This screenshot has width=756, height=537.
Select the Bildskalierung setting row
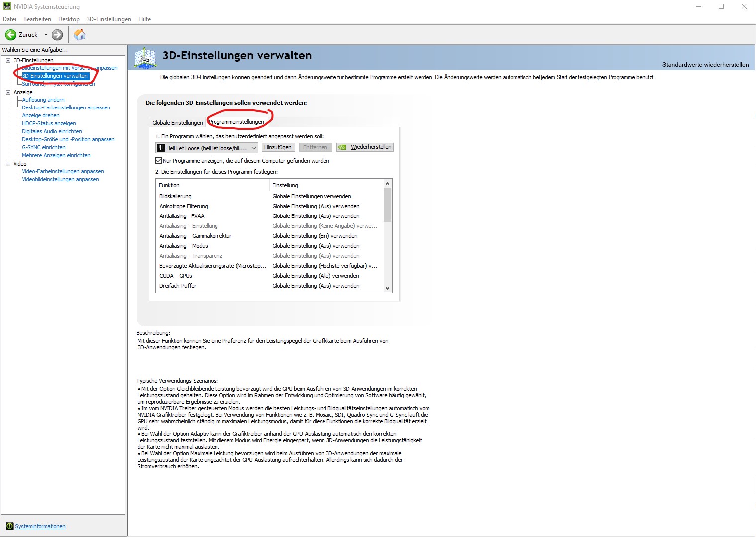[x=269, y=196]
